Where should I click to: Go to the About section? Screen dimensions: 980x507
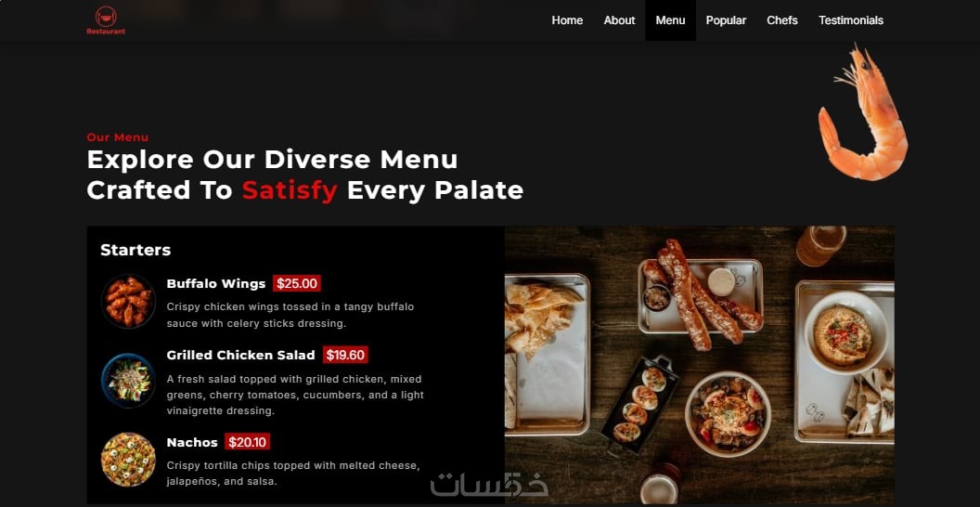click(619, 20)
